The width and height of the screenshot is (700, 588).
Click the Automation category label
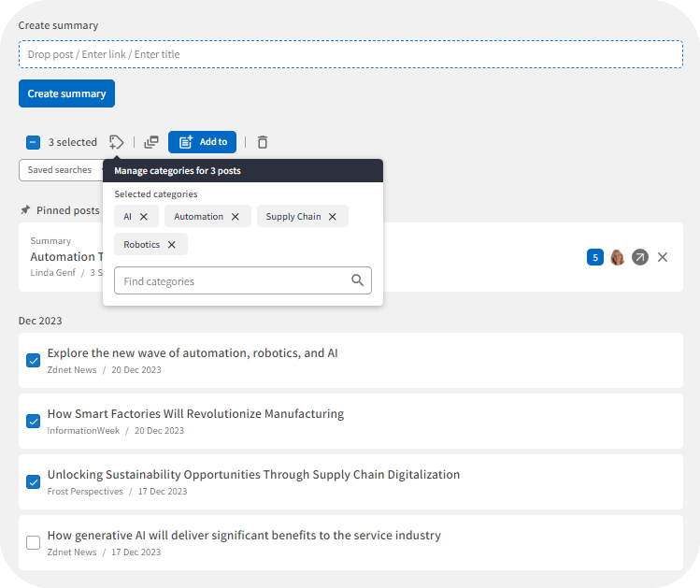199,217
